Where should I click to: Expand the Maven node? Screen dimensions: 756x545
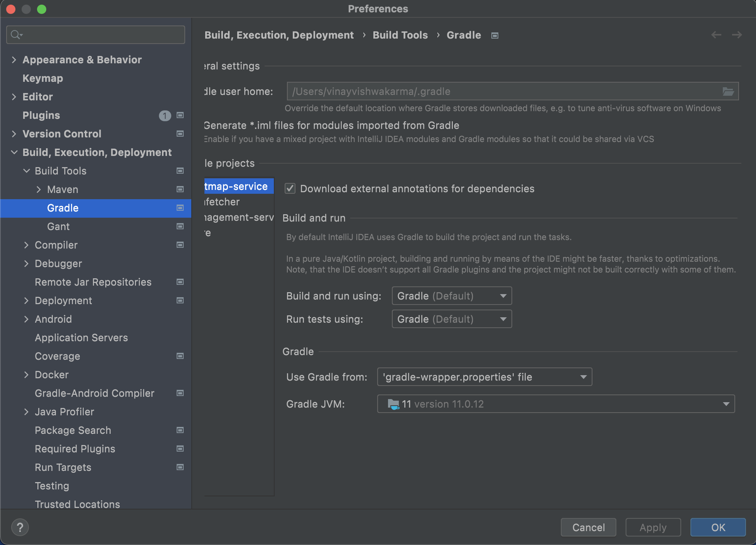point(39,189)
